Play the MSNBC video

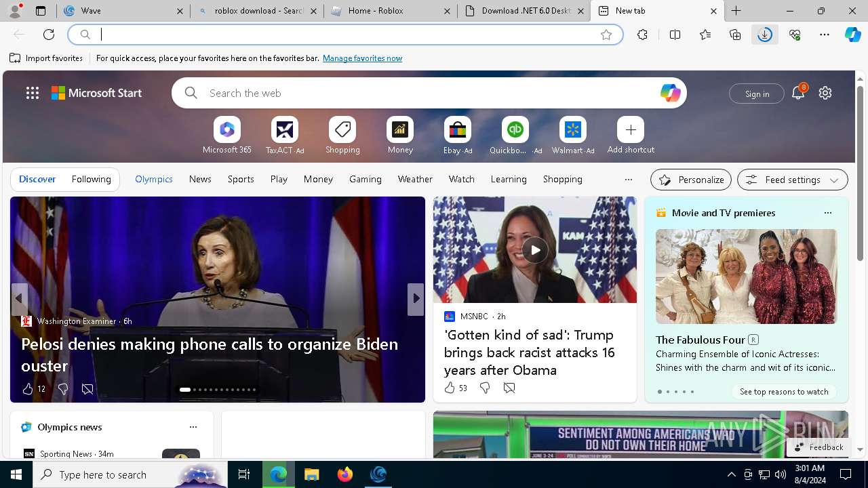pyautogui.click(x=535, y=250)
